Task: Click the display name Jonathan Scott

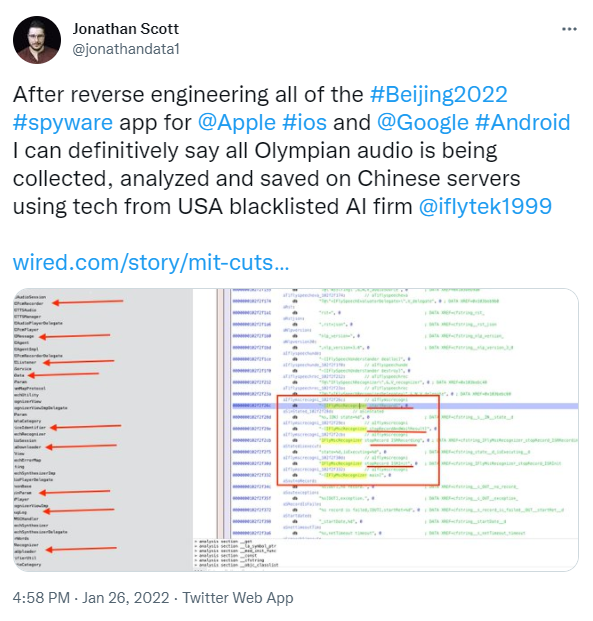Action: coord(126,29)
